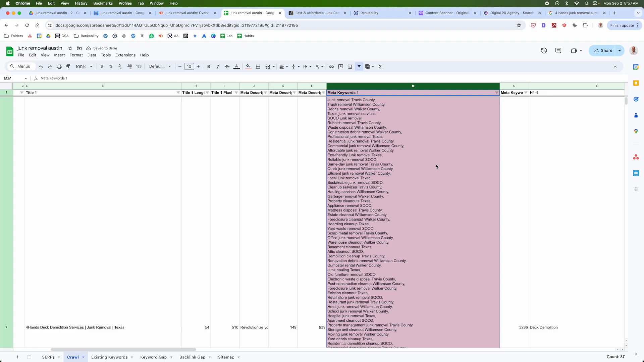Insert a link using the toolbar icon
Viewport: 644px width, 362px height.
click(332, 67)
